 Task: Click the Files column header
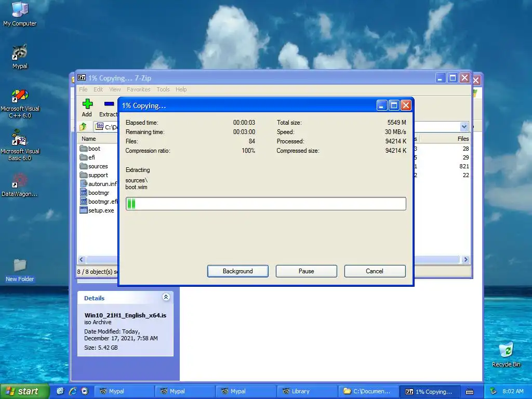[x=445, y=139]
